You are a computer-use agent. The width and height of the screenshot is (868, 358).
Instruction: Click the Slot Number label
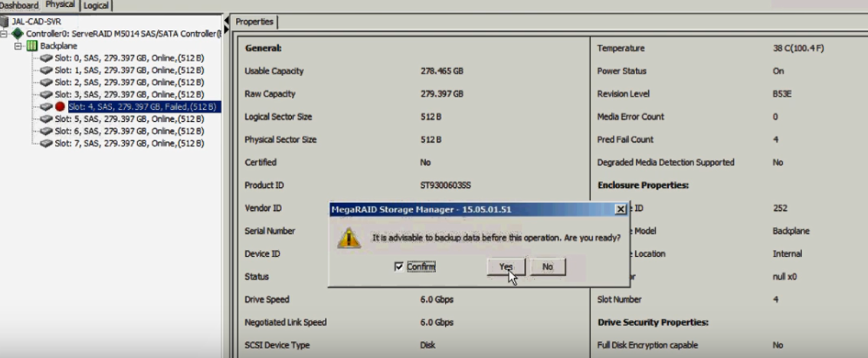click(x=619, y=299)
